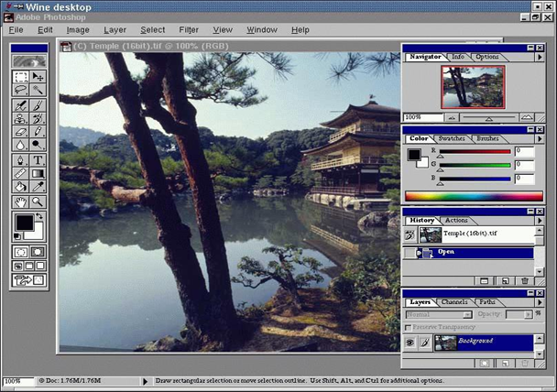The height and width of the screenshot is (392, 557).
Task: Select the Move tool
Action: pyautogui.click(x=38, y=77)
